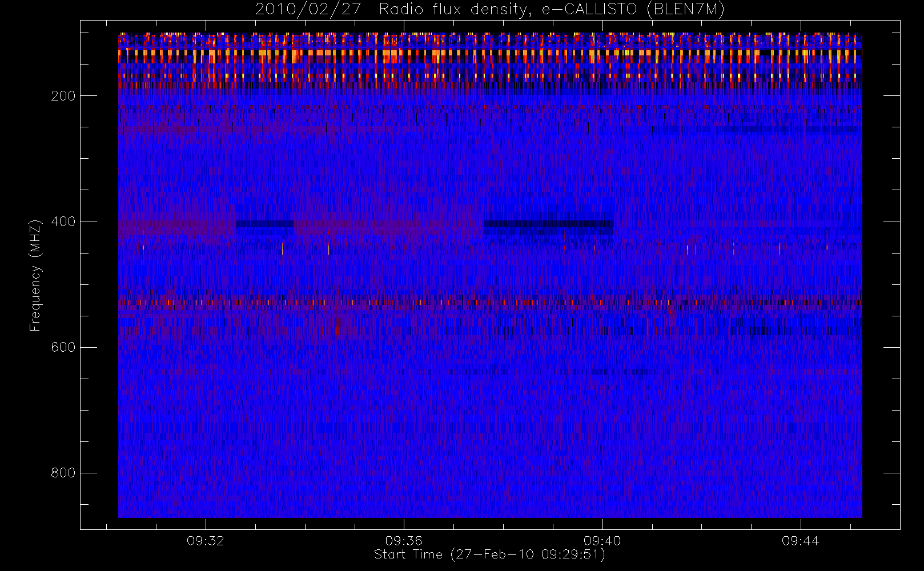The image size is (924, 571).
Task: Click the 'Start Time (27-Feb-10 09:29:51)' label
Action: (x=489, y=554)
